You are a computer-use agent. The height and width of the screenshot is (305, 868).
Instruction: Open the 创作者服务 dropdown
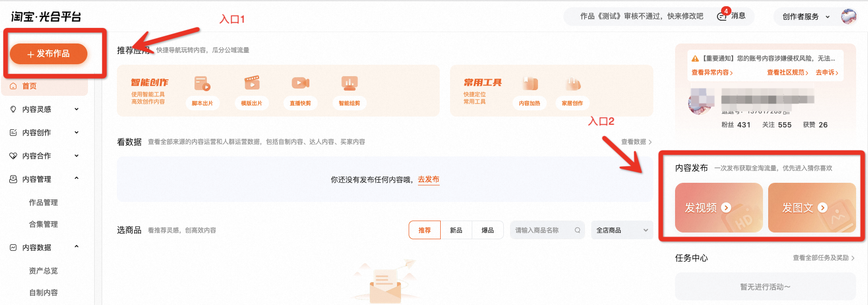tap(806, 17)
